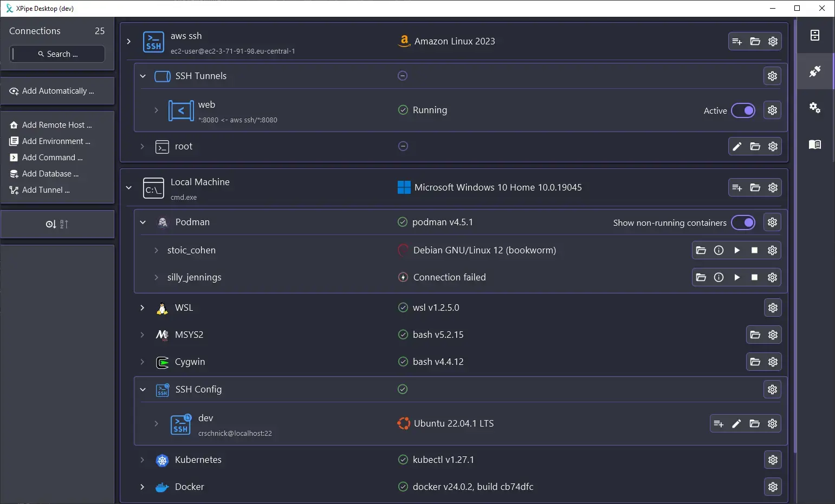
Task: Click the play button for stoic_cohen container
Action: click(736, 250)
